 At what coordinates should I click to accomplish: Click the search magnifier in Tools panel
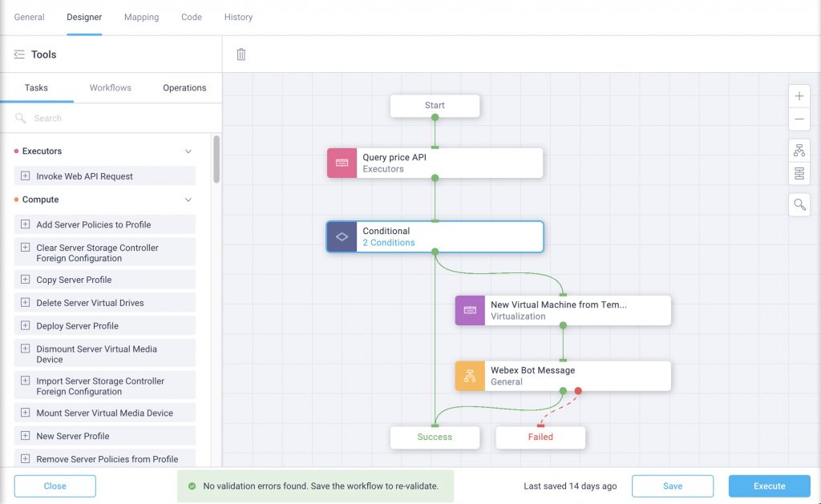coord(19,118)
